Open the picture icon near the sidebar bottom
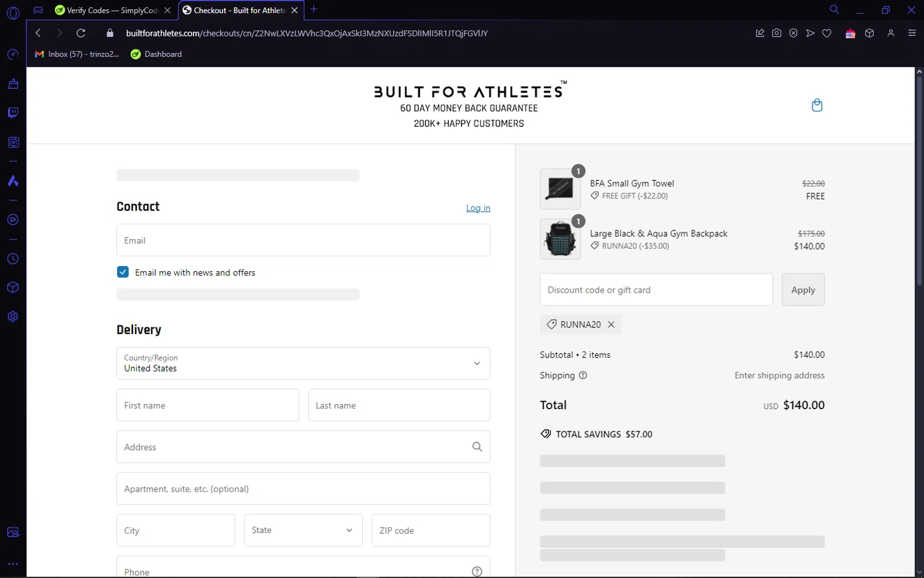The image size is (924, 578). click(x=13, y=532)
